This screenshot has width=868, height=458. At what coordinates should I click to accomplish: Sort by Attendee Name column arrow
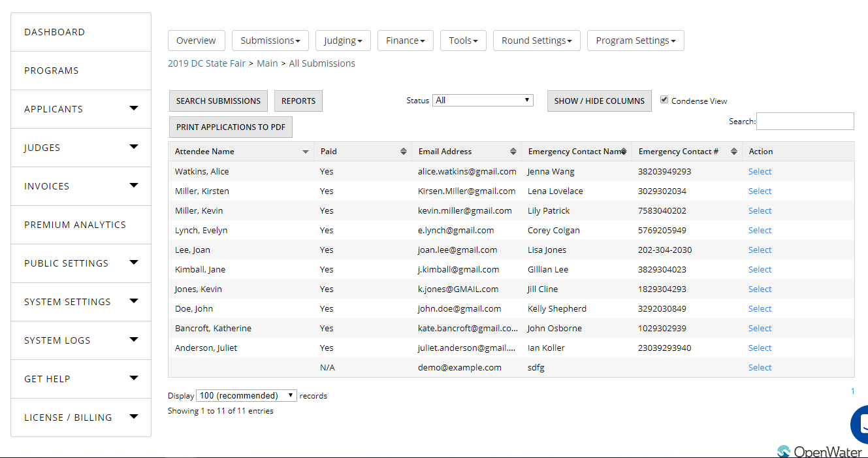(306, 152)
